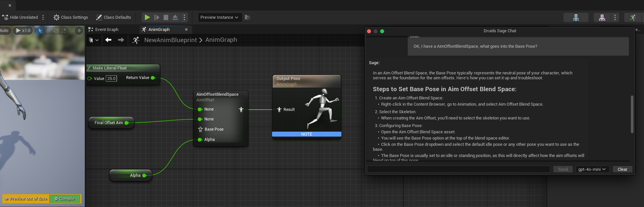Click the Stop simulation square icon
This screenshot has width=644, height=207.
[x=166, y=17]
